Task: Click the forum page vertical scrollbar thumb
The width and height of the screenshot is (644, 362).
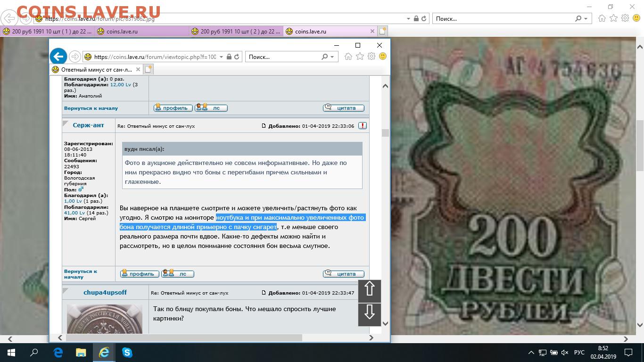Action: click(x=385, y=132)
